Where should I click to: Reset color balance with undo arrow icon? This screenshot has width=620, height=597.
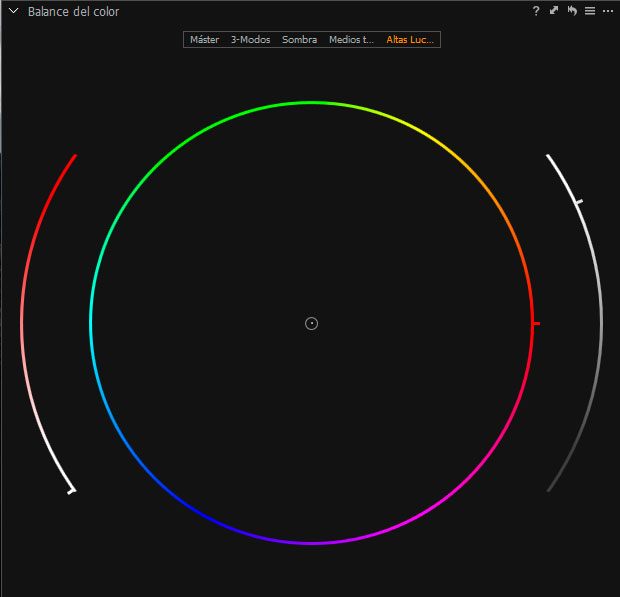pos(572,11)
